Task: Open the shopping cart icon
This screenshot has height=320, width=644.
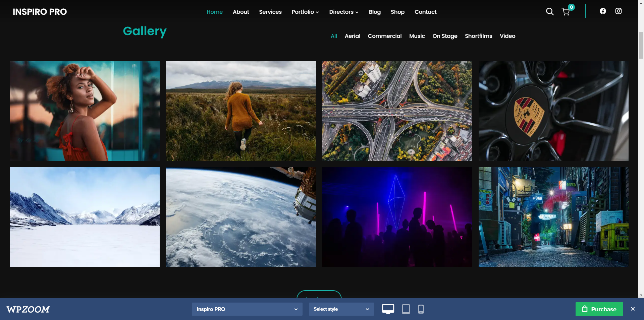Action: click(566, 12)
